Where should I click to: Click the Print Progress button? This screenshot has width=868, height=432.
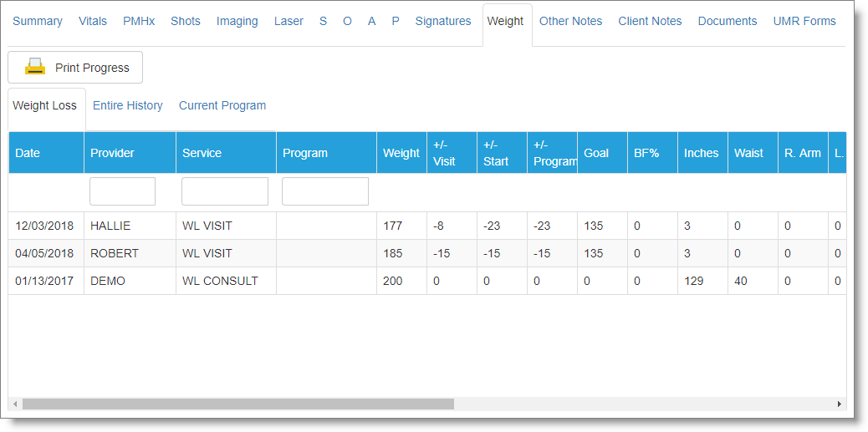(x=75, y=68)
